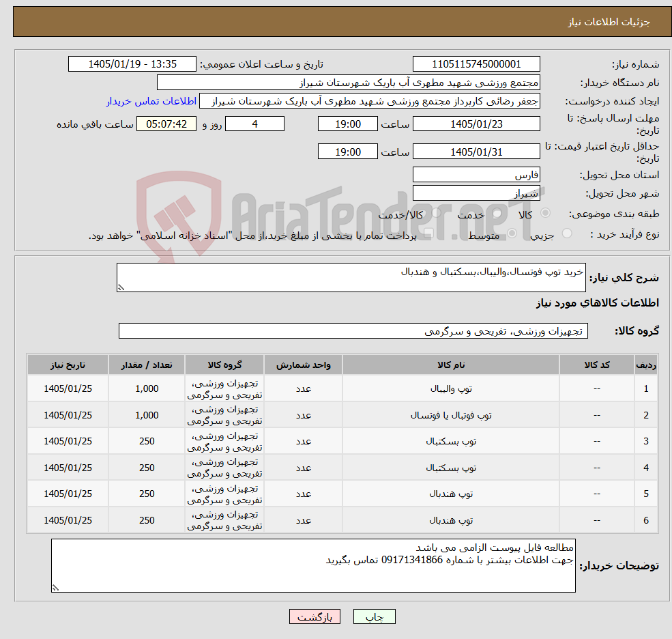Viewport: 672px width, 639px height.
Task: Click the price validity time field 19:00
Action: (347, 152)
